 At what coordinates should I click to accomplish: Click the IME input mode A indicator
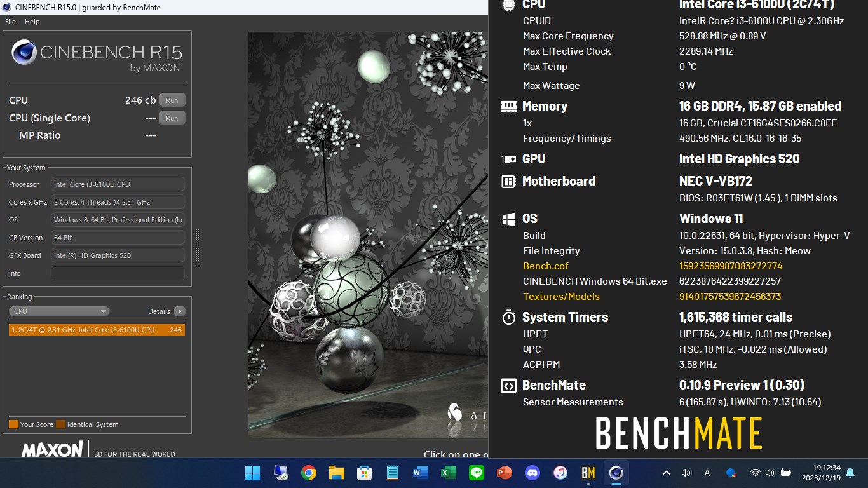[707, 473]
